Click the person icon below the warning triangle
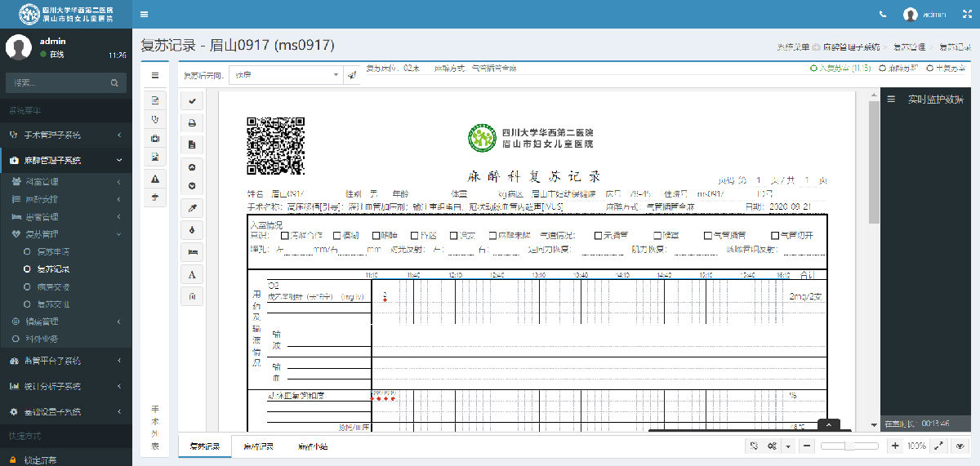This screenshot has height=466, width=980. coord(155,197)
